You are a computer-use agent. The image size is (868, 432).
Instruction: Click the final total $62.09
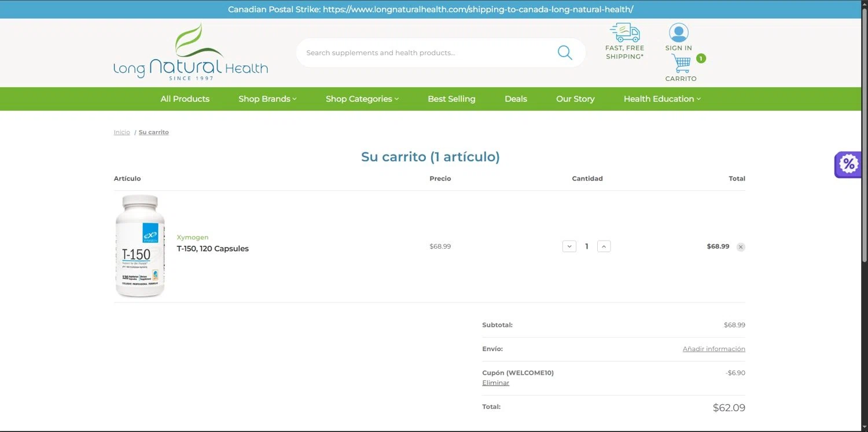point(729,408)
